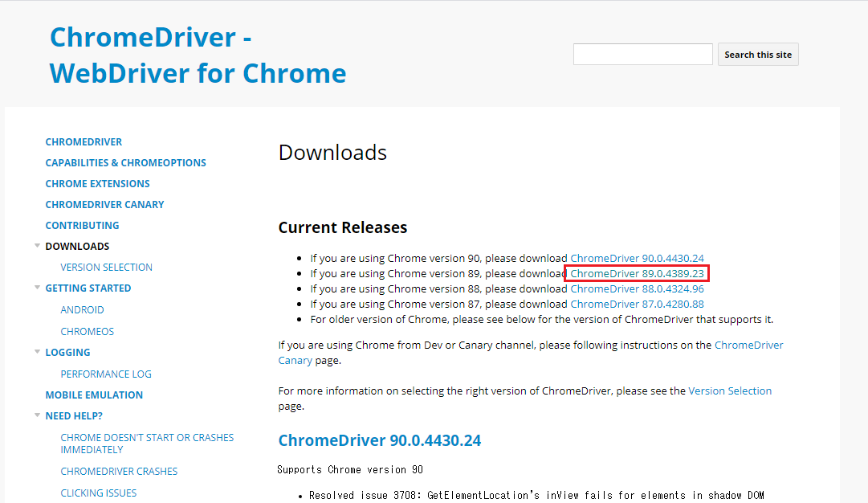Screen dimensions: 868x503
Task: Download ChromeDriver 87.0.4280.88 link
Action: pos(638,304)
